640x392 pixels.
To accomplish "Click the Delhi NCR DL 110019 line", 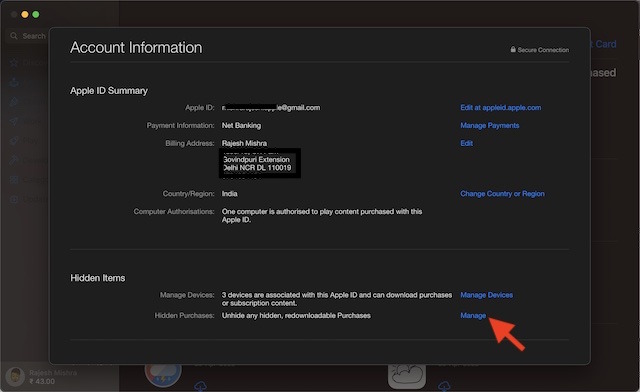I will 257,168.
